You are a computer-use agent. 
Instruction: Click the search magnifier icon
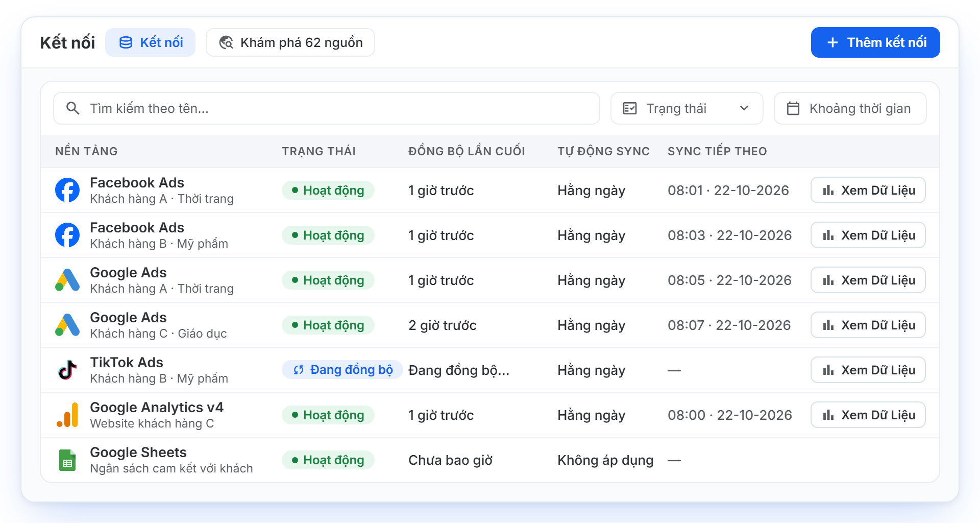point(73,108)
